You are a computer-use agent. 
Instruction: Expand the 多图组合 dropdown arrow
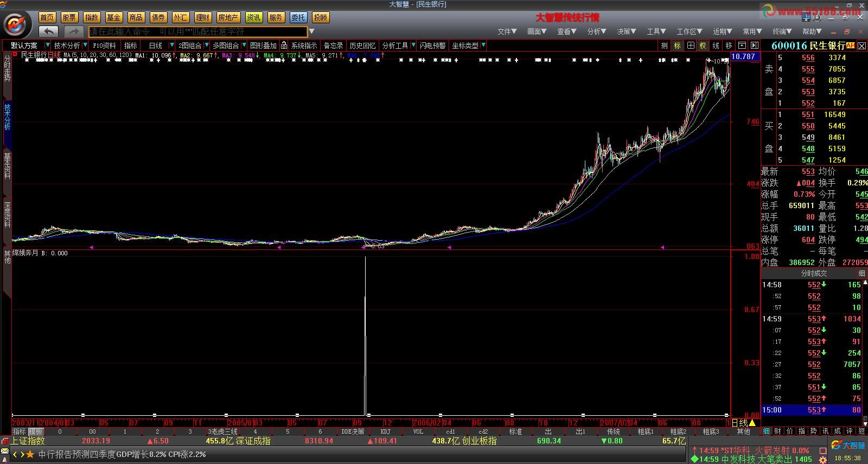pos(244,46)
